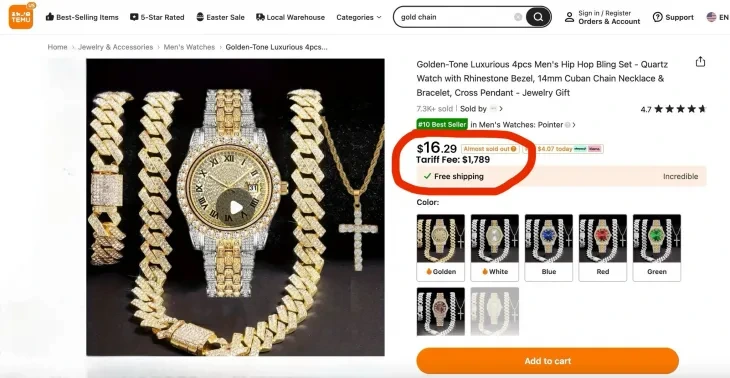Open Best-Selling Items menu
Viewport: 730px width, 378px height.
(82, 17)
